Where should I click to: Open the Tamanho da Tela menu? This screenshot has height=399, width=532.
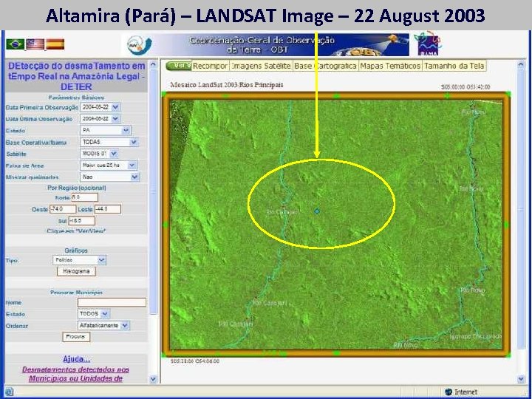pos(454,66)
